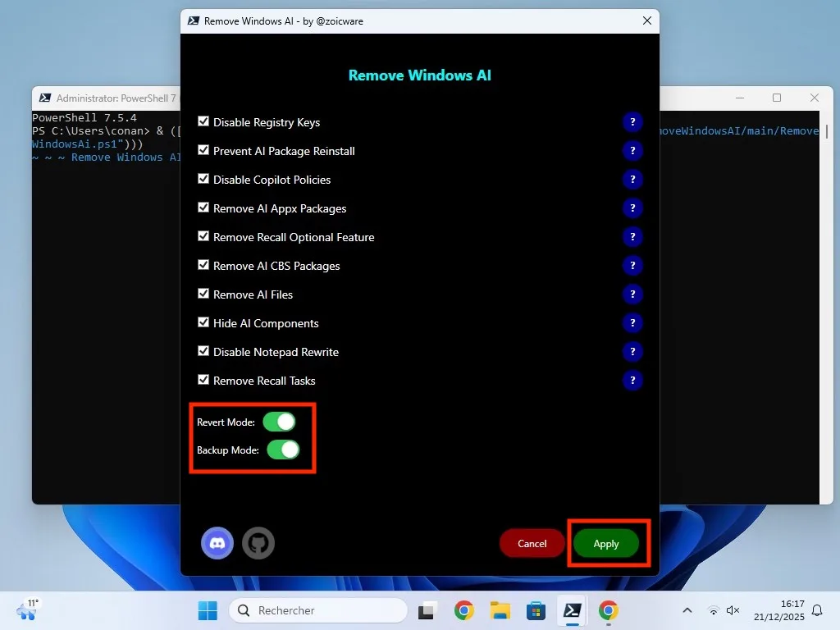Uncheck Hide AI Components
This screenshot has width=840, height=630.
click(x=203, y=322)
